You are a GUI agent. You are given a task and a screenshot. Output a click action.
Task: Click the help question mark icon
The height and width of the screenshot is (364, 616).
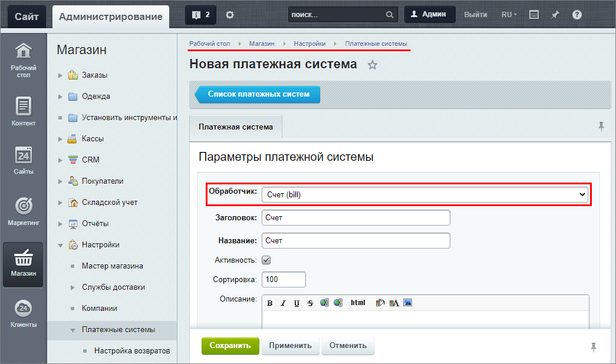[577, 15]
